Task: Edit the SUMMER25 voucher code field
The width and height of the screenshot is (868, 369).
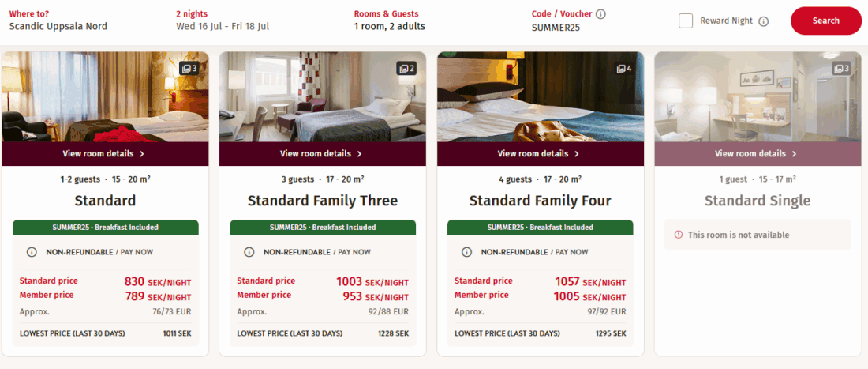Action: 556,27
